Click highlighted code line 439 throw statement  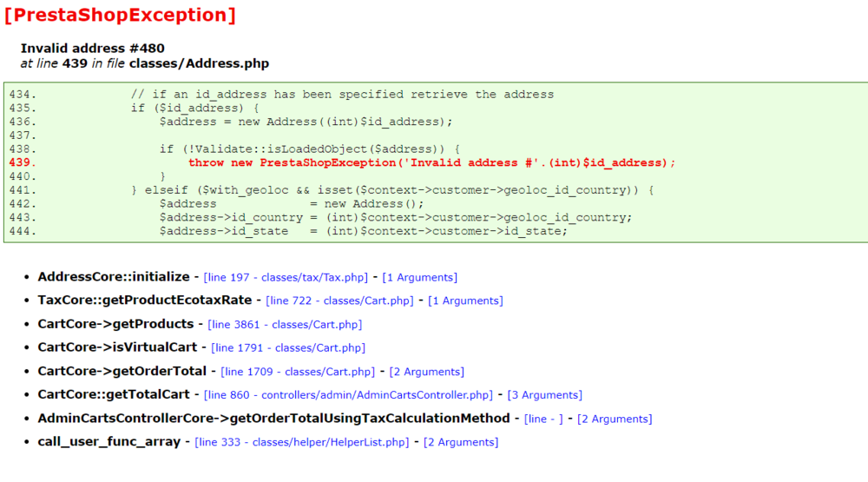click(431, 163)
